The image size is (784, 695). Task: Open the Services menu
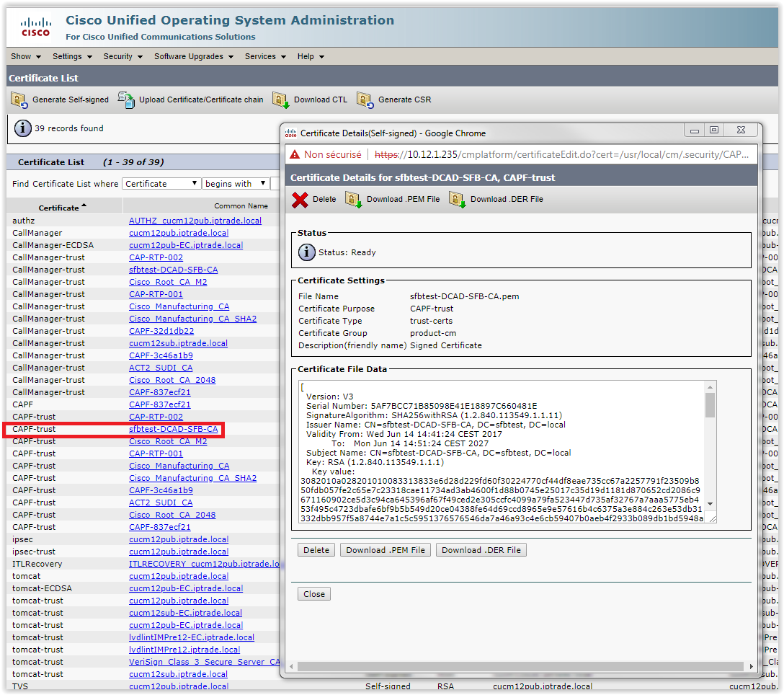[x=265, y=56]
